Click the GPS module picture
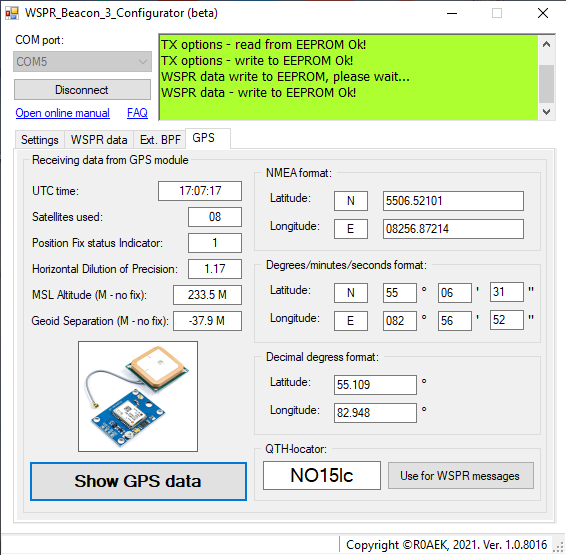 [x=138, y=396]
